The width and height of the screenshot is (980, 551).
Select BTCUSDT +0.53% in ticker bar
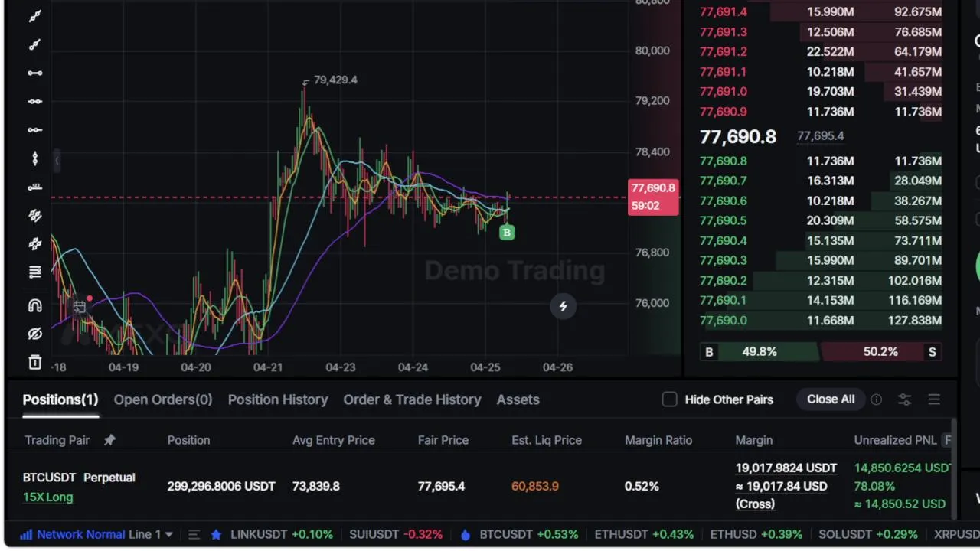click(529, 535)
